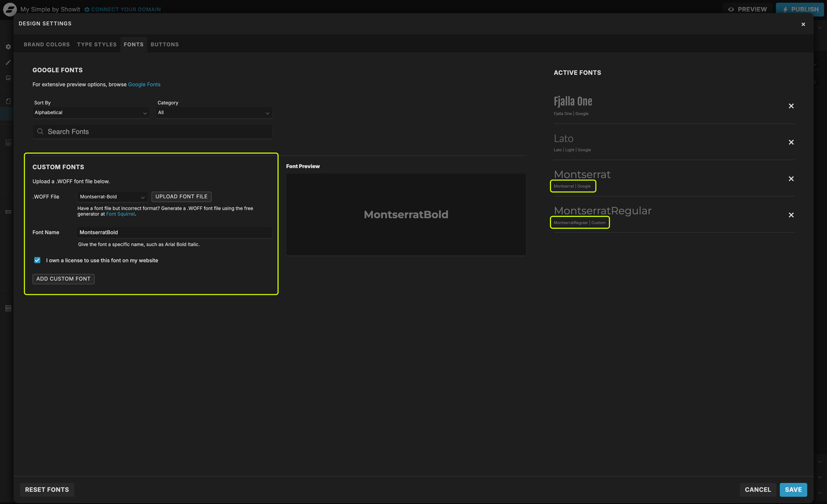Remove Lato from active fonts

791,142
